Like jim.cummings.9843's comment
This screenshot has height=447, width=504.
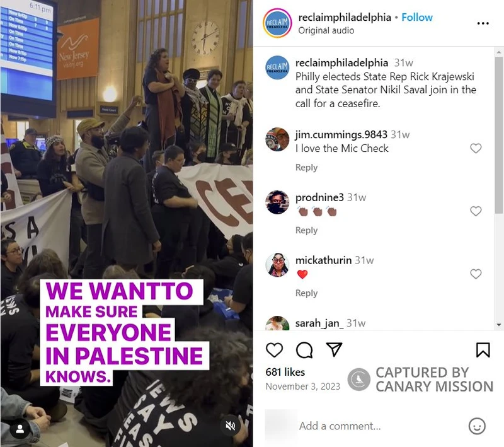click(x=476, y=148)
